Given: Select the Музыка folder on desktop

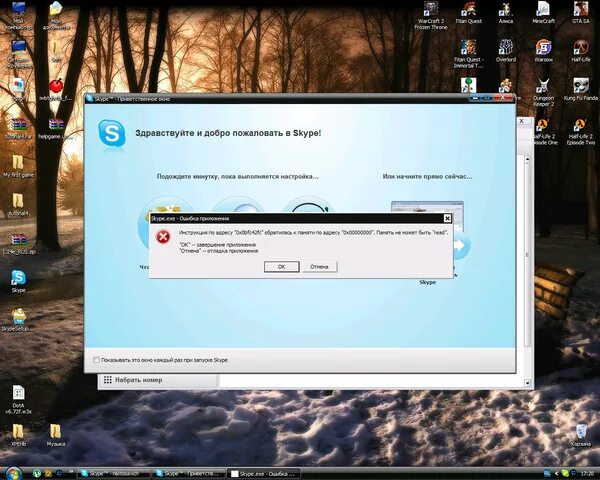Looking at the screenshot, I should tap(56, 435).
